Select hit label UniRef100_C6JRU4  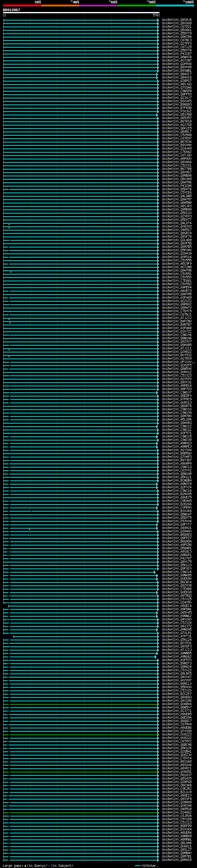pos(176,816)
